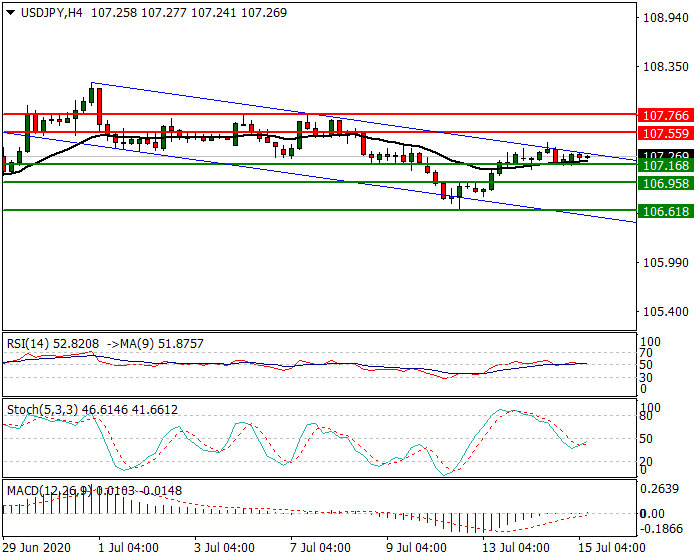Click the MACD scale value 0.2639
The width and height of the screenshot is (700, 560).
[659, 489]
